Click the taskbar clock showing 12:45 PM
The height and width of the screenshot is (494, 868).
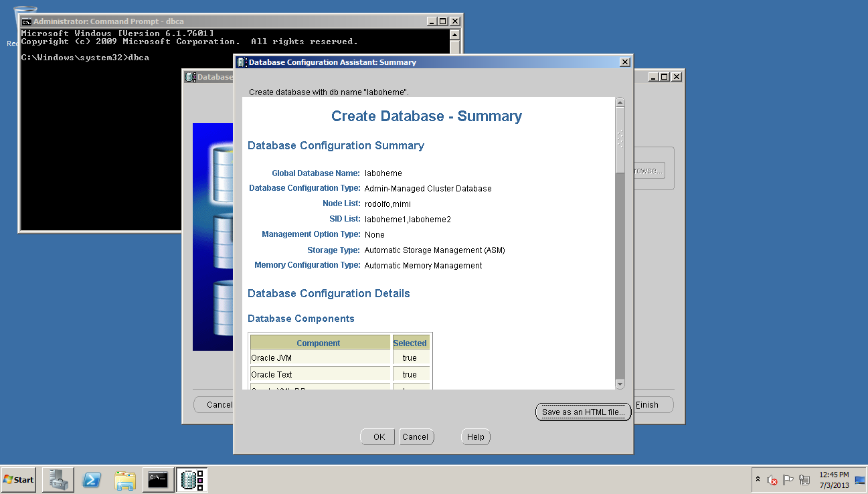click(834, 479)
